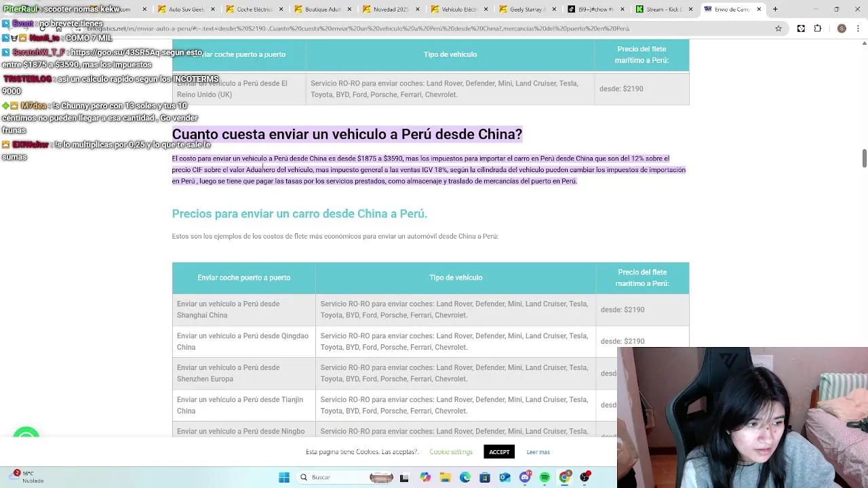Bookmark this page with the star icon
Viewport: 868px width, 488px height.
point(778,28)
